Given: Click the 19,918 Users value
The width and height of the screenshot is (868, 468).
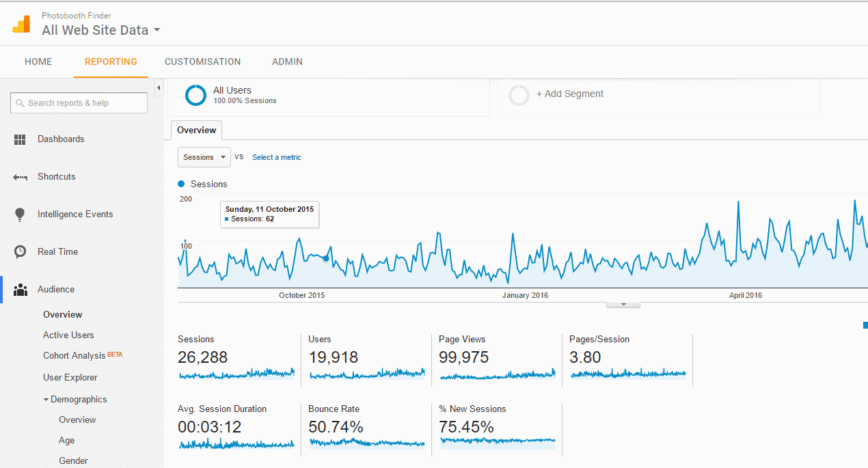Looking at the screenshot, I should (x=334, y=357).
